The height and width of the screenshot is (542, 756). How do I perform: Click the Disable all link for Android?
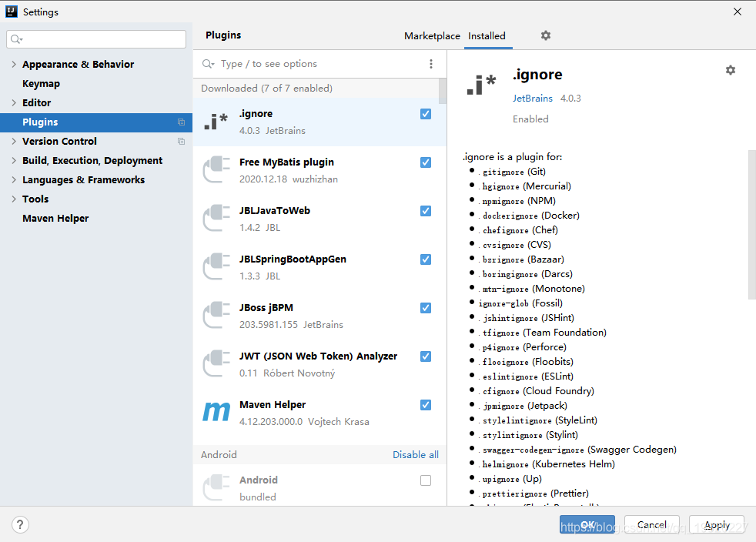(x=416, y=455)
